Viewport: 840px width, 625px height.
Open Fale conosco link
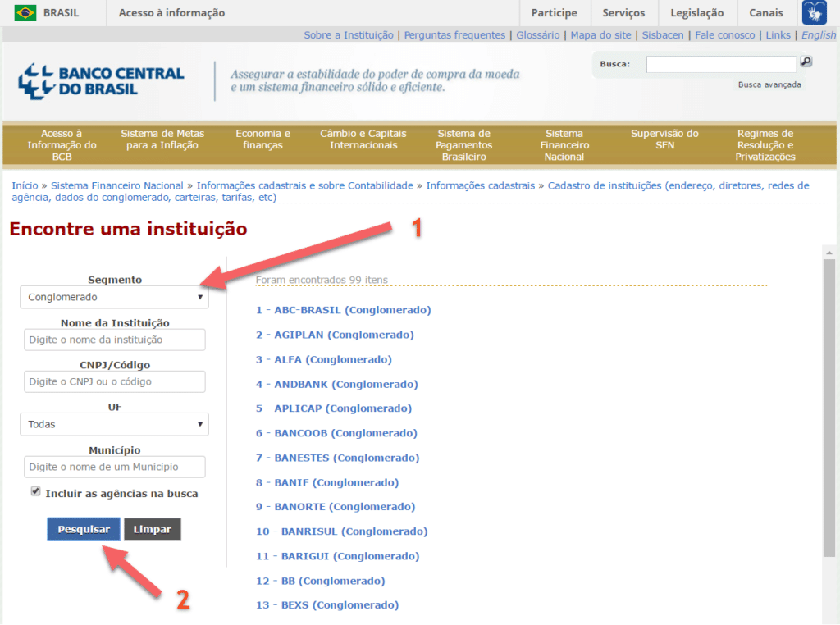[x=725, y=34]
